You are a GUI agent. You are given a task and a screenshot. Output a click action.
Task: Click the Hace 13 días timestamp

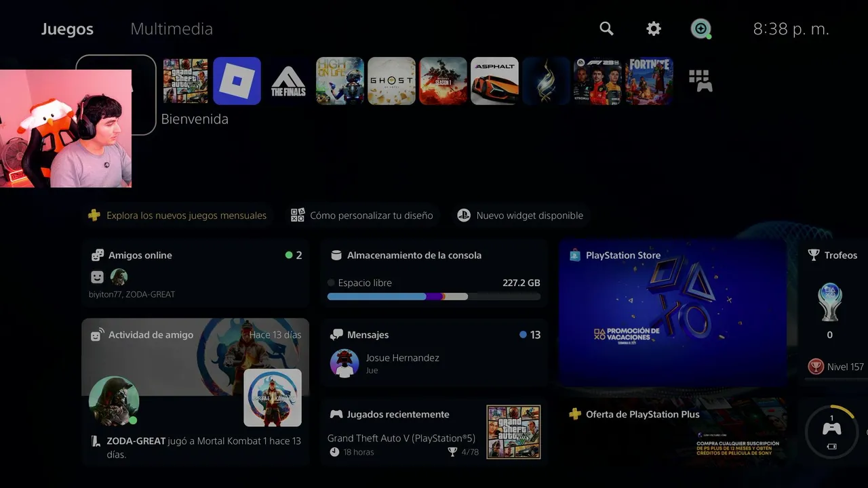(275, 335)
